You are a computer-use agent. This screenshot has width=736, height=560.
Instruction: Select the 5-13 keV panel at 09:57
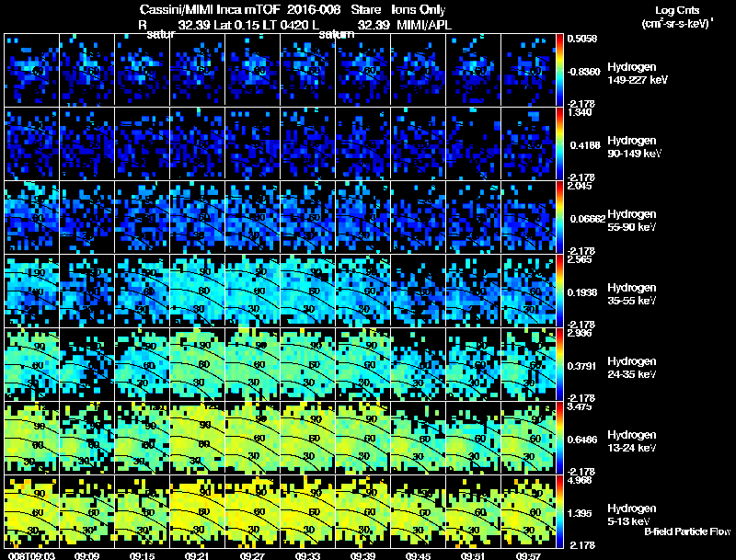[528, 511]
